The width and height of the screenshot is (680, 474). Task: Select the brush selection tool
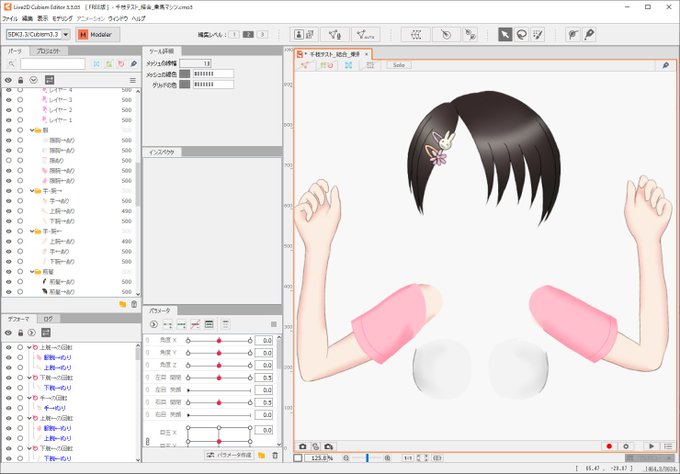[x=538, y=34]
